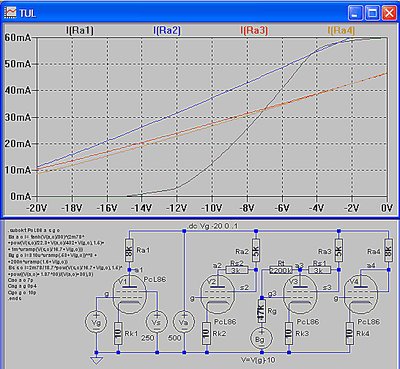Click the 60mA vertical axis label
The height and width of the screenshot is (369, 400).
click(17, 37)
